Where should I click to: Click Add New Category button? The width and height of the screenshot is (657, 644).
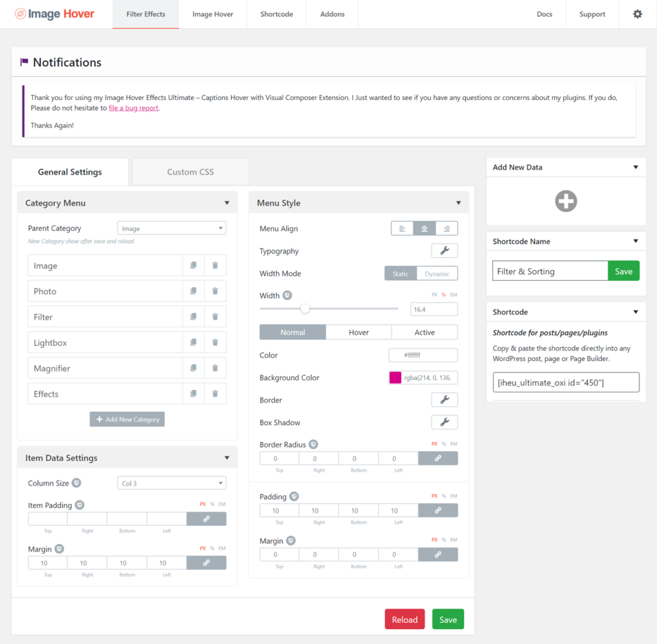pos(127,419)
